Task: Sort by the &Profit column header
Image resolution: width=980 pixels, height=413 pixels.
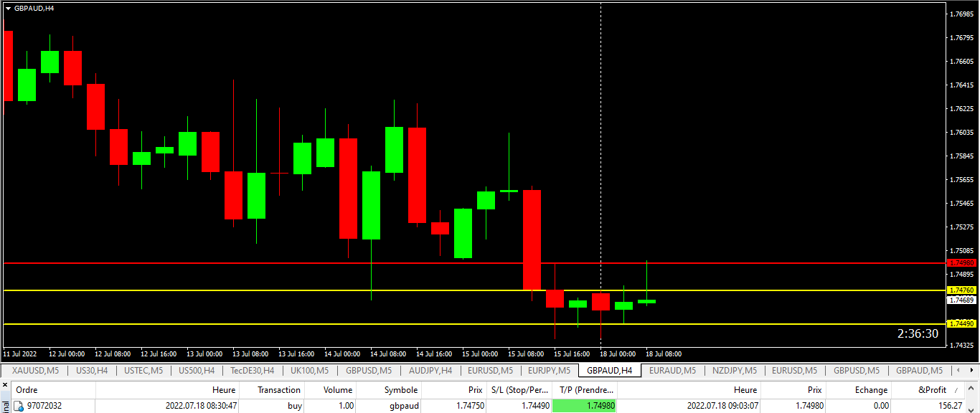Action: pyautogui.click(x=929, y=390)
